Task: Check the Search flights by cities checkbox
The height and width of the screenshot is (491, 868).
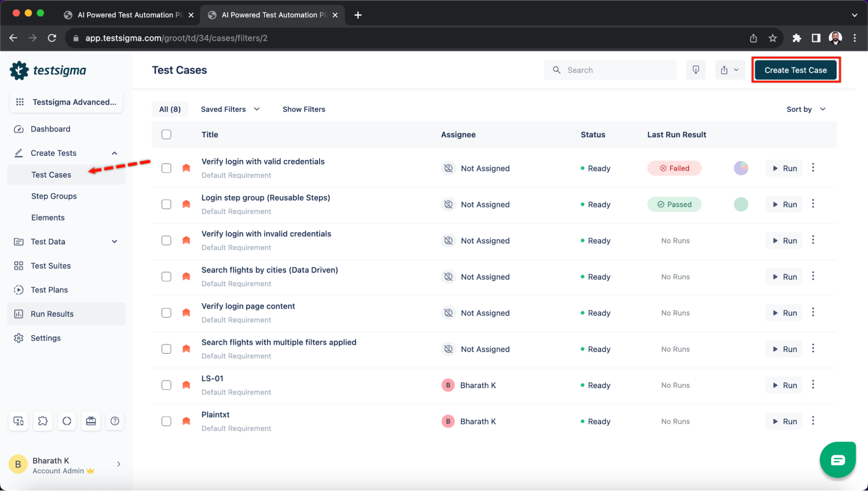Action: [x=166, y=277]
